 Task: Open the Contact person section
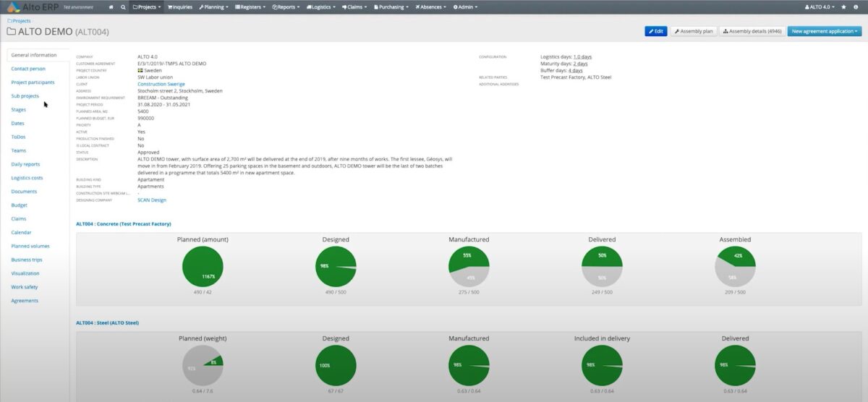[28, 69]
